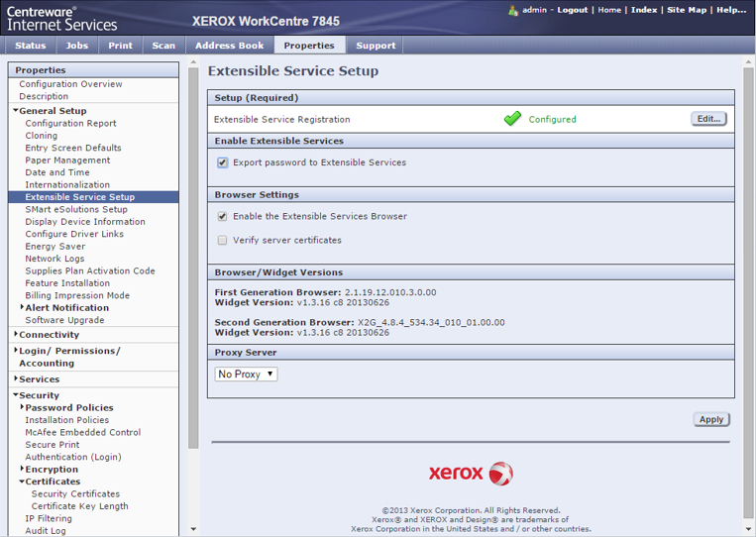
Task: Click the Centreware Internet Services logo
Action: pos(61,17)
